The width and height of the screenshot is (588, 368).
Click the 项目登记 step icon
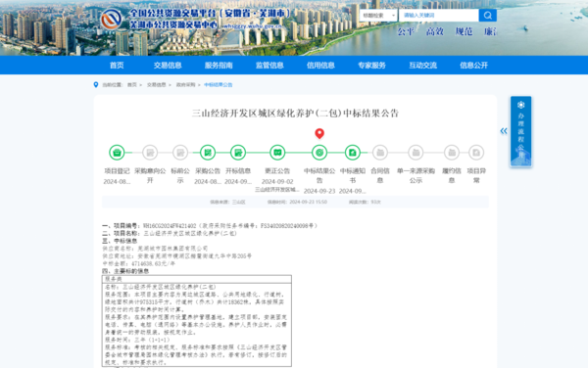117,153
